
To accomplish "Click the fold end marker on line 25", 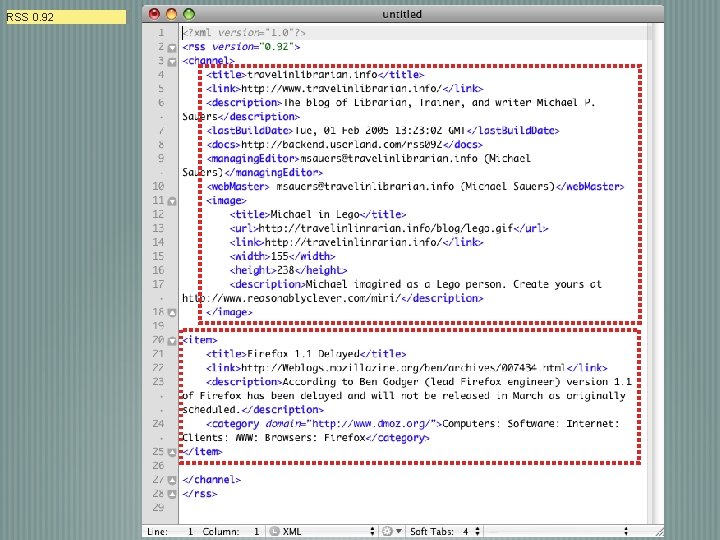I will tap(172, 452).
